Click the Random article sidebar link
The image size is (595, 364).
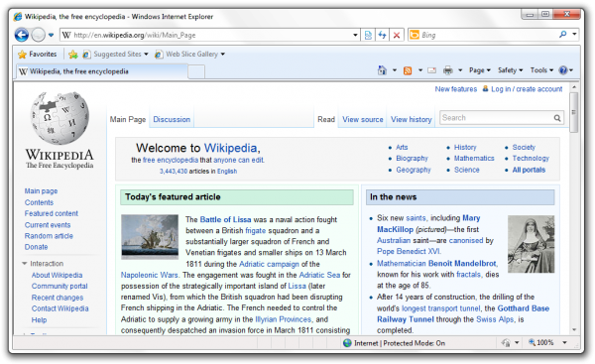[49, 236]
